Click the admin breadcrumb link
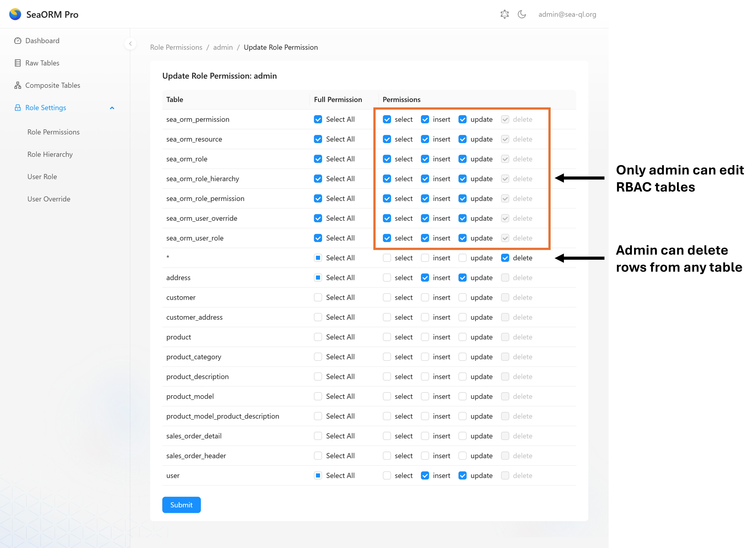The width and height of the screenshot is (756, 548). pos(223,47)
